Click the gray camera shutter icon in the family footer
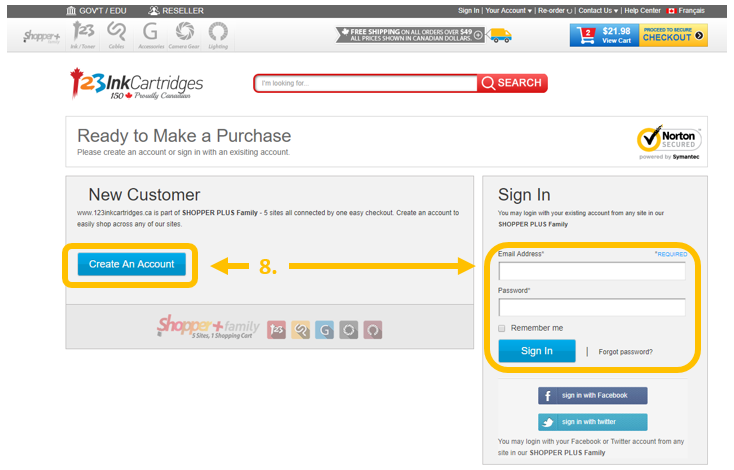The height and width of the screenshot is (470, 734). tap(349, 330)
